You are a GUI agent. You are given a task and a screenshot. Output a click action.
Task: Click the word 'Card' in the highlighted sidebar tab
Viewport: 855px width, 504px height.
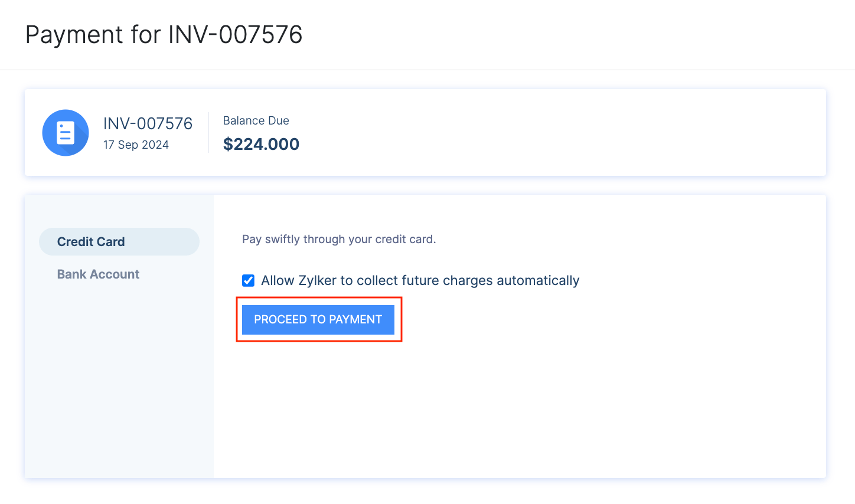(111, 242)
